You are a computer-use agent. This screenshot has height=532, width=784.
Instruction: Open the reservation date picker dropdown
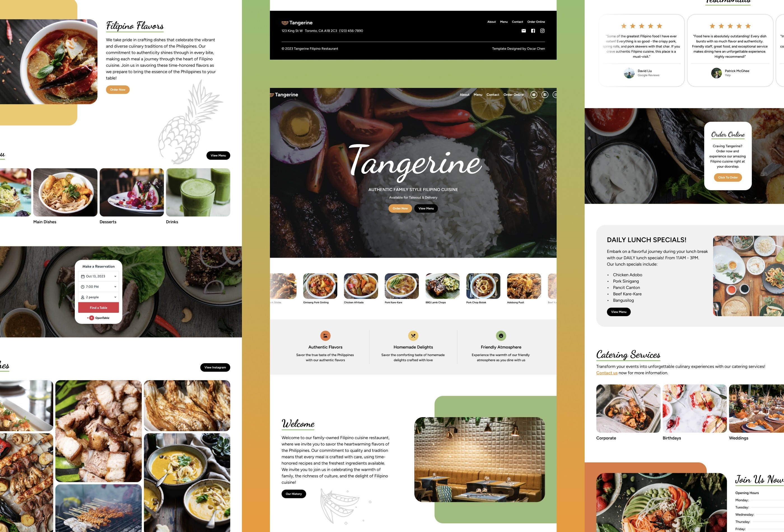click(x=98, y=276)
